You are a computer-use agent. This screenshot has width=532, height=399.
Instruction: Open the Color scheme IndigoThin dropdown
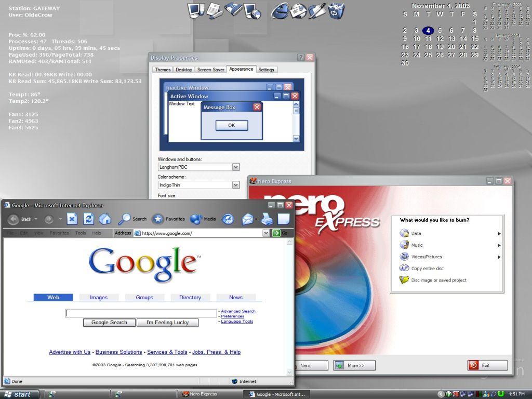pos(236,185)
